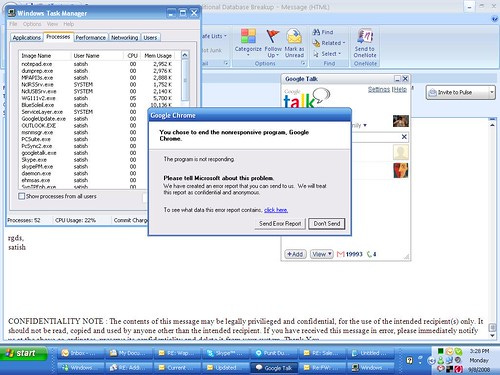The height and width of the screenshot is (375, 500).
Task: Click the taskbar clock showing 3:28 PM
Action: [479, 351]
